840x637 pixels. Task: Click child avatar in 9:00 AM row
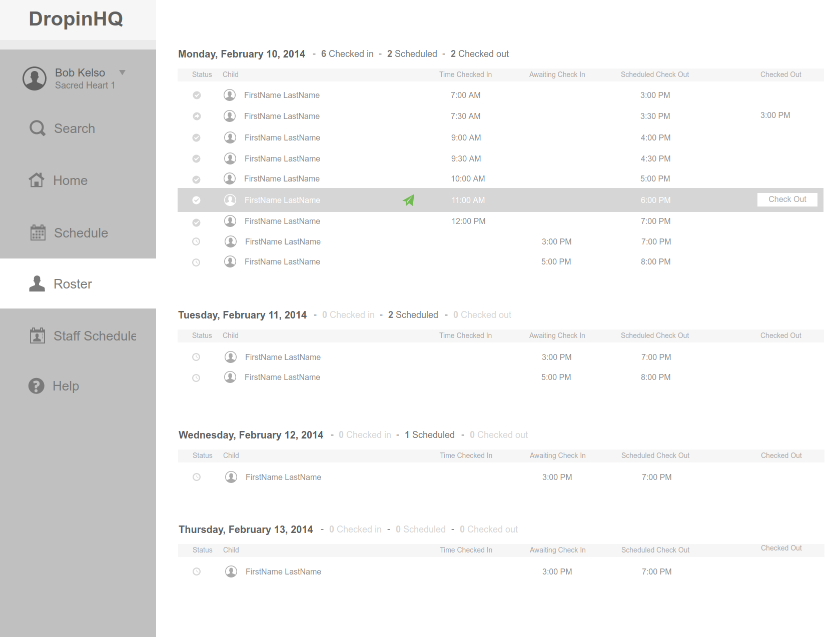tap(230, 137)
